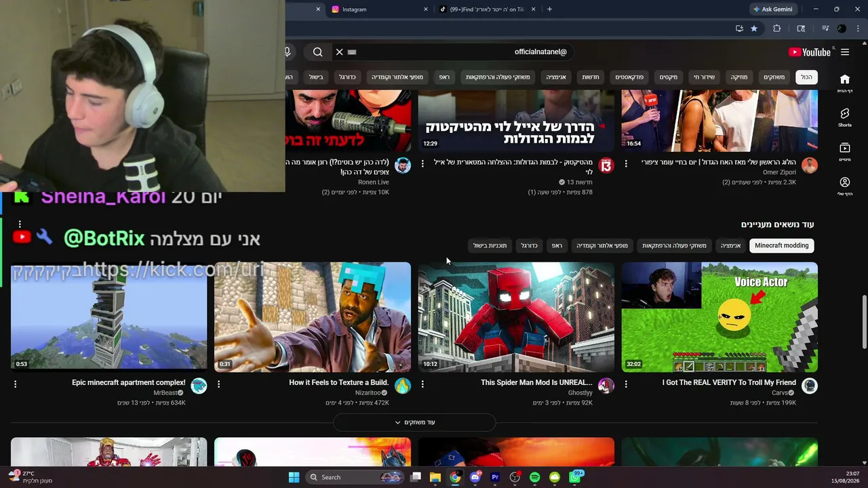Open options for the Spider Man Mod video
Image resolution: width=868 pixels, height=488 pixels.
point(422,384)
